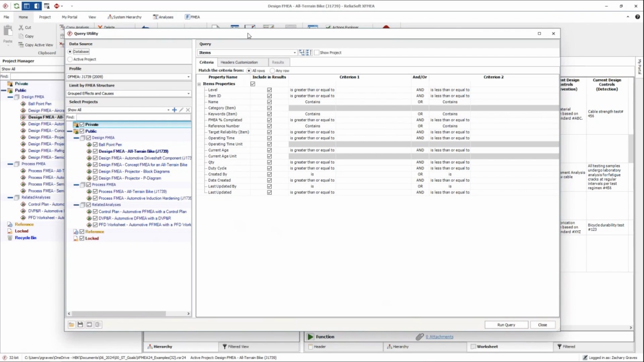This screenshot has height=362, width=644.
Task: Open the My Portal ribbon tab
Action: tap(69, 17)
